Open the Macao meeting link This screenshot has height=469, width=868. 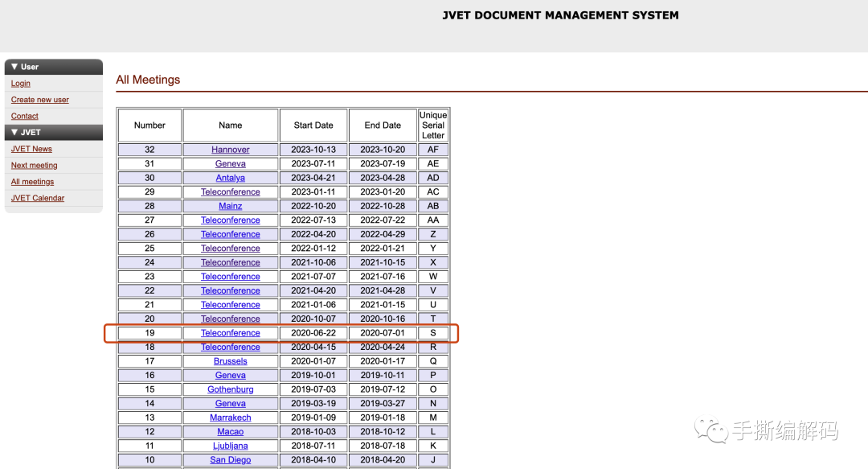231,432
